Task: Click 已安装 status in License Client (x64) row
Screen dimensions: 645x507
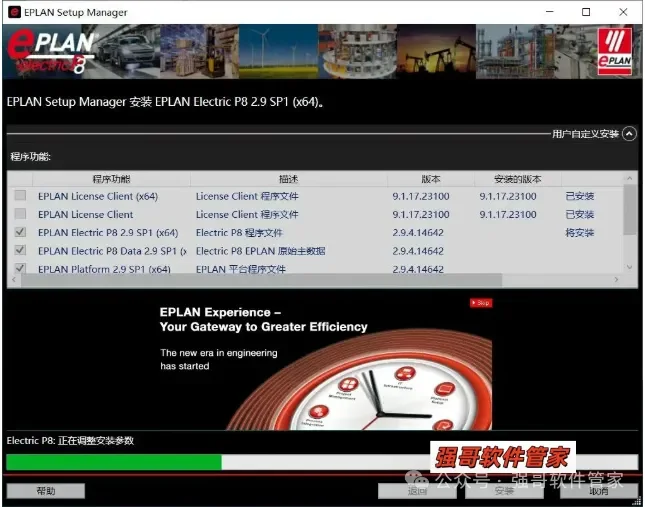Action: click(580, 196)
